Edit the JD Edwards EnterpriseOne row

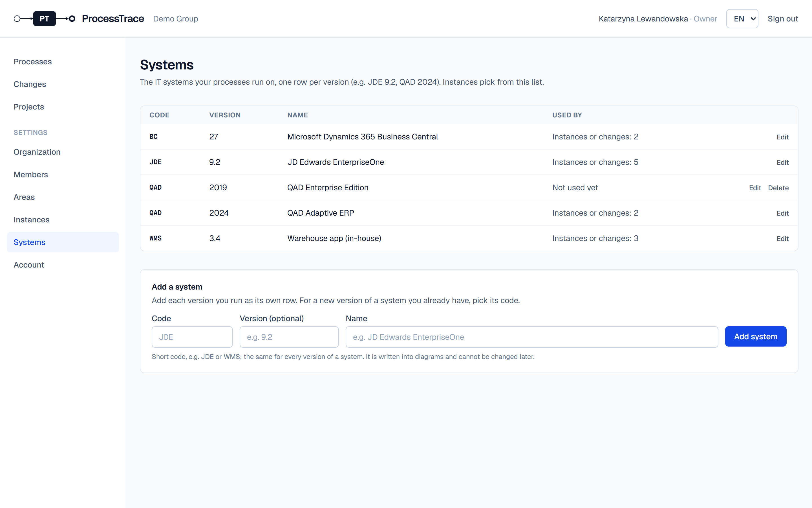coord(782,162)
